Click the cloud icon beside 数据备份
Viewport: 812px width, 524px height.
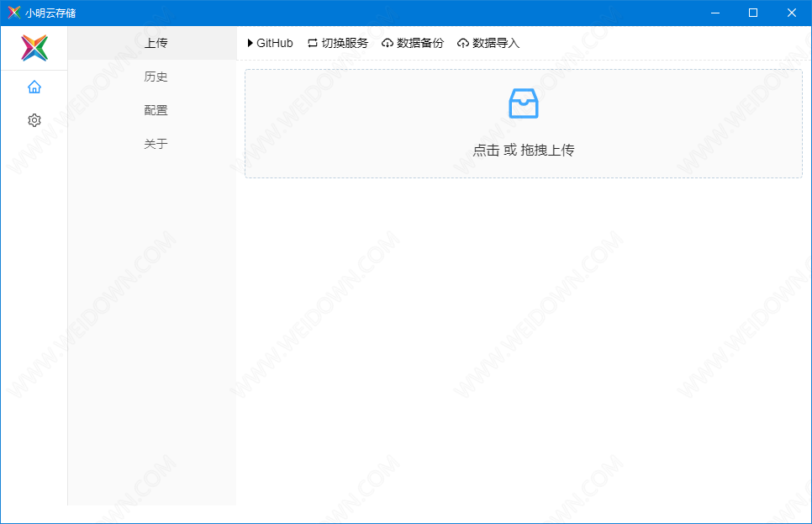[x=388, y=43]
